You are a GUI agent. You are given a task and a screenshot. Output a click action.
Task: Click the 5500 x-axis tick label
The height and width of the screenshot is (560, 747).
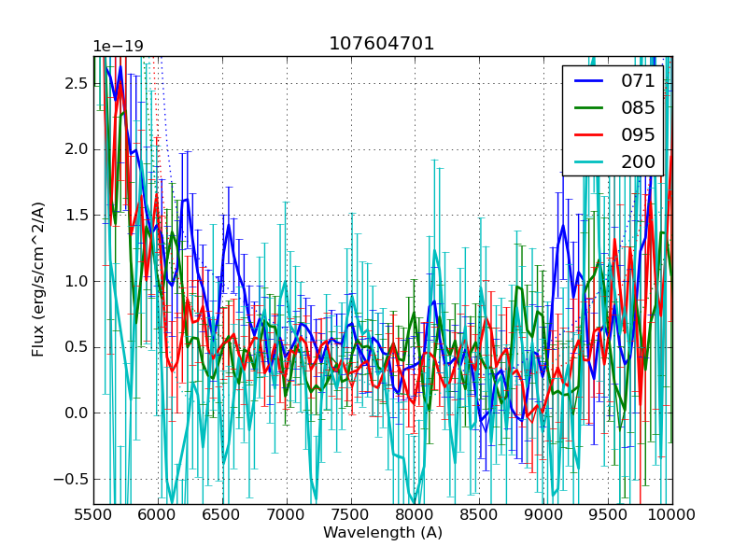(x=94, y=514)
